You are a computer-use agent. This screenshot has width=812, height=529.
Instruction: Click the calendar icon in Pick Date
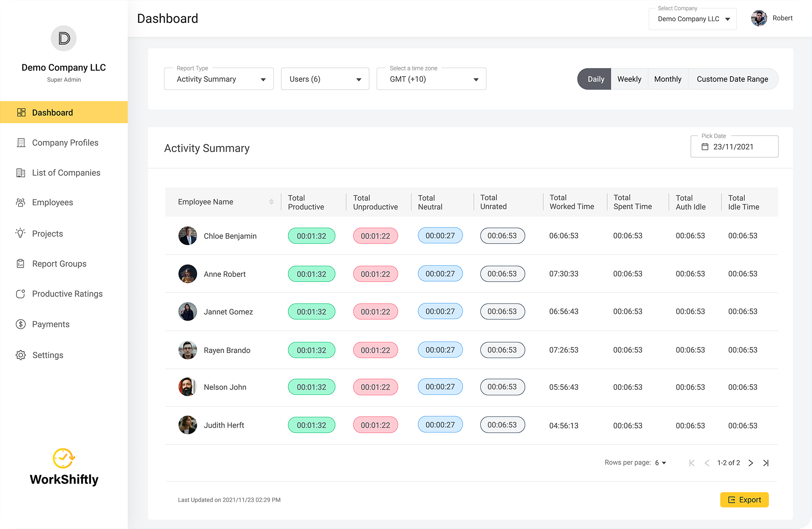(705, 147)
